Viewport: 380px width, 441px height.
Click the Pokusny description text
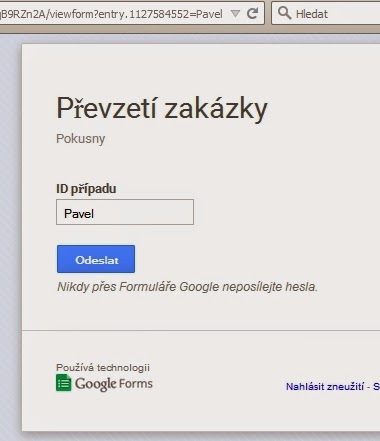(81, 139)
